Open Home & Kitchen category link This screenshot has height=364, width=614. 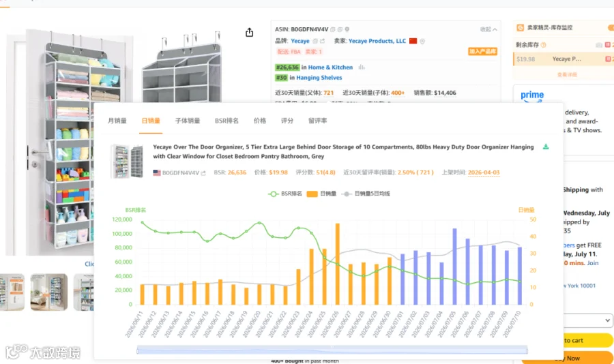[330, 67]
